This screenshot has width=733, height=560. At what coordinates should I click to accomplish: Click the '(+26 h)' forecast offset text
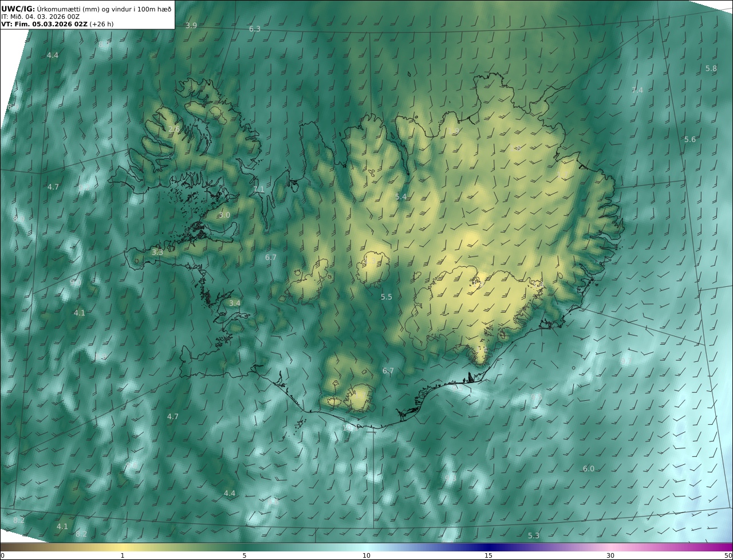click(x=101, y=24)
